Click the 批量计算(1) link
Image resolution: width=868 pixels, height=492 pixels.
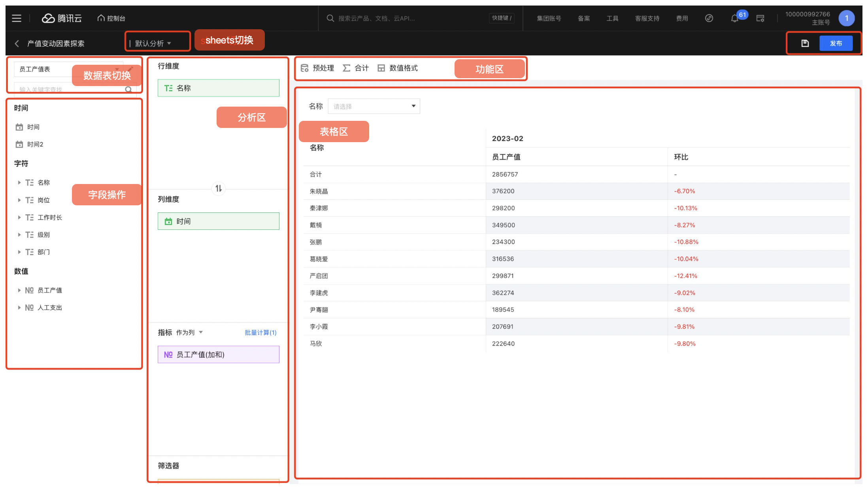point(260,332)
